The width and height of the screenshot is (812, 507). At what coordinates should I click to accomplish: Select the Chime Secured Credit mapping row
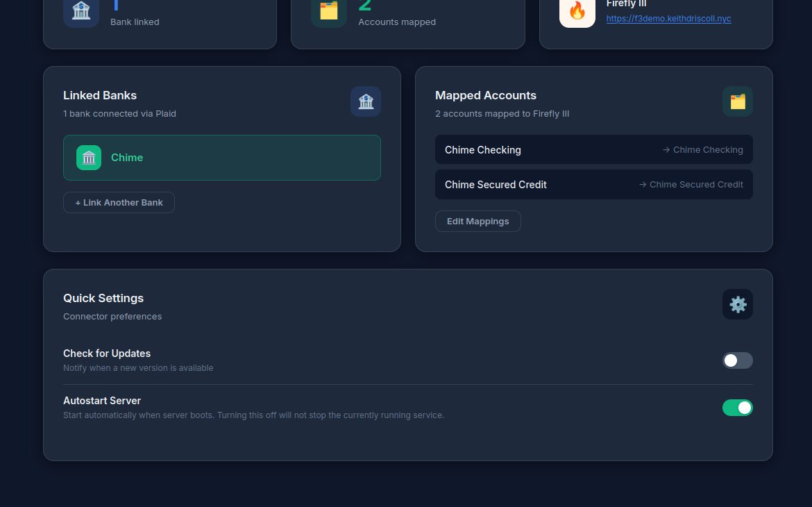coord(594,185)
